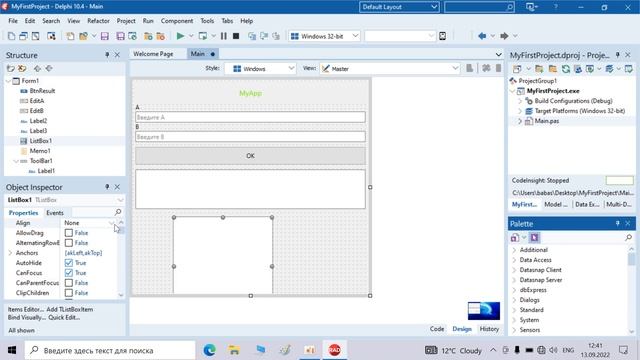Open the Align property dropdown

(x=111, y=223)
